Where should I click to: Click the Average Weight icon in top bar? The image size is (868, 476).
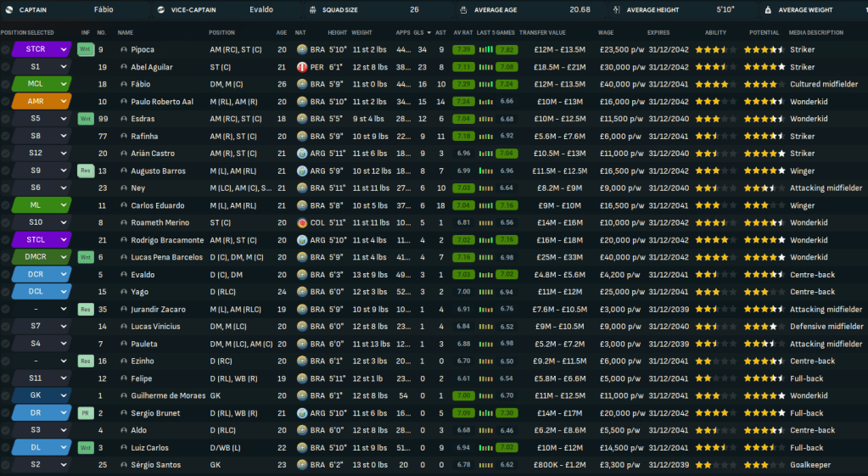click(x=767, y=10)
